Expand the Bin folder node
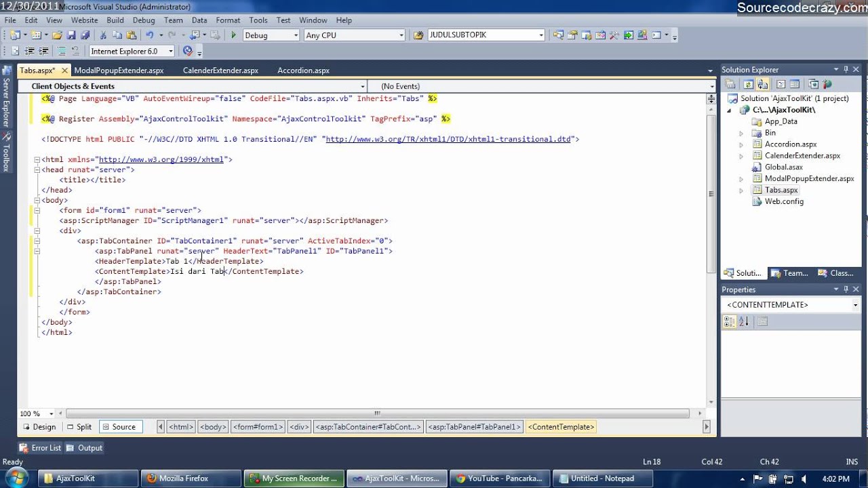The image size is (868, 488). (741, 133)
